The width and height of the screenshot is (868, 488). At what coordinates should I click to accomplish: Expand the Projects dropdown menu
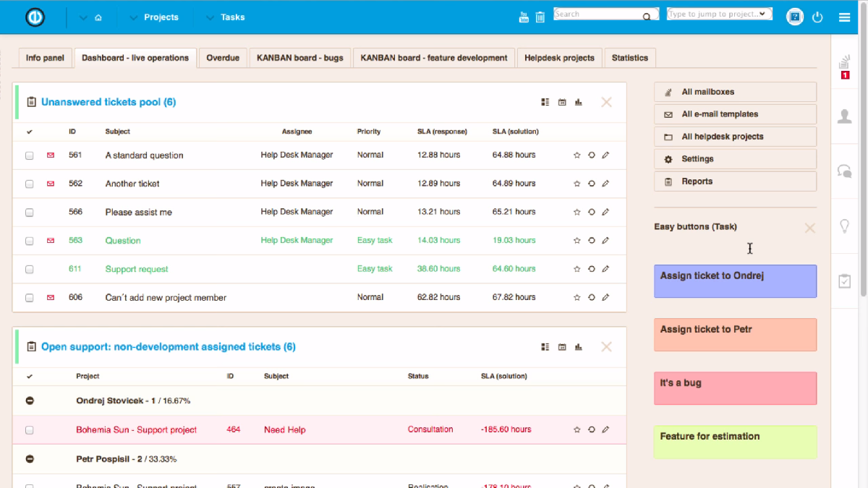[x=153, y=17]
